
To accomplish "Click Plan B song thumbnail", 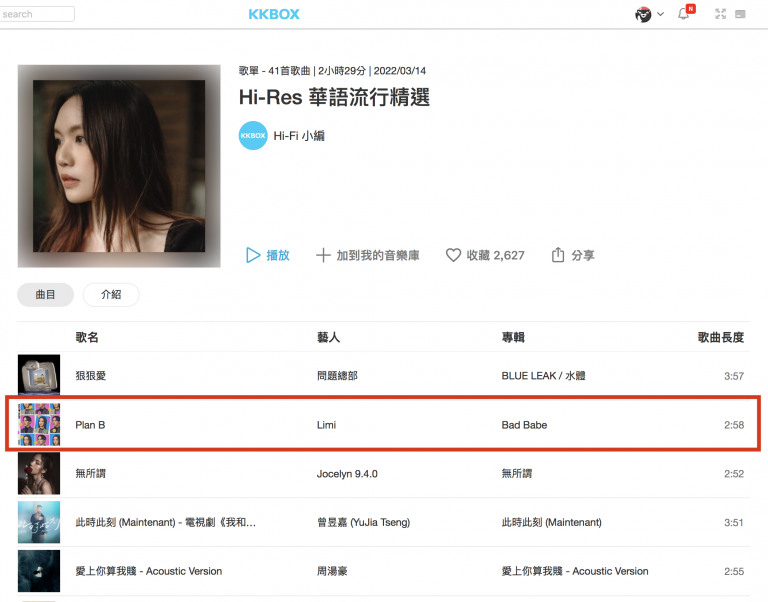I will coord(39,425).
